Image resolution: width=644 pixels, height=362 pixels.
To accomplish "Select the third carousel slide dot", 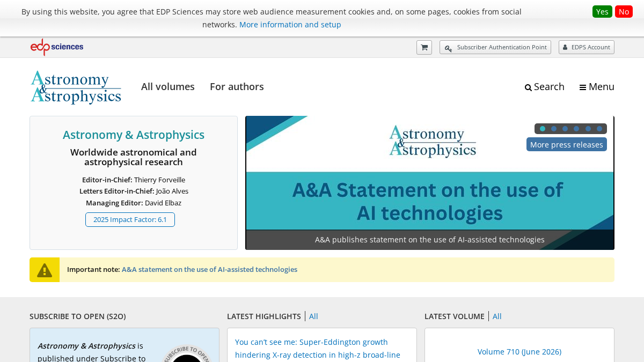I will click(565, 129).
